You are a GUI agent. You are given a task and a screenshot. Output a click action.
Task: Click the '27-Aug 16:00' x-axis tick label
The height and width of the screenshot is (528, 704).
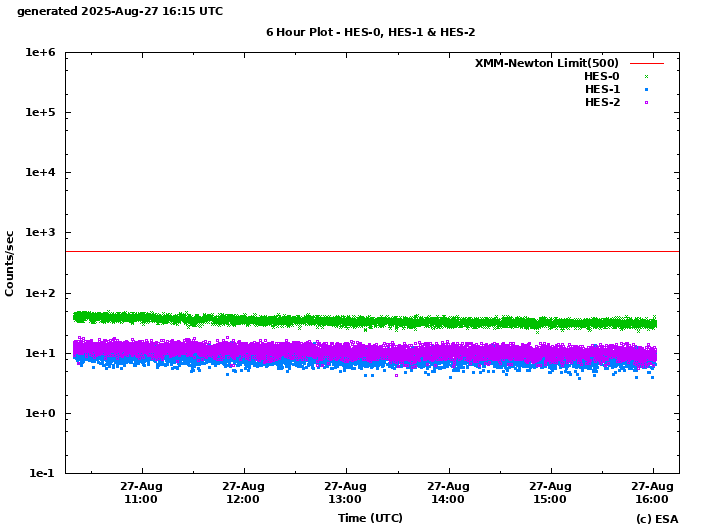(x=652, y=493)
